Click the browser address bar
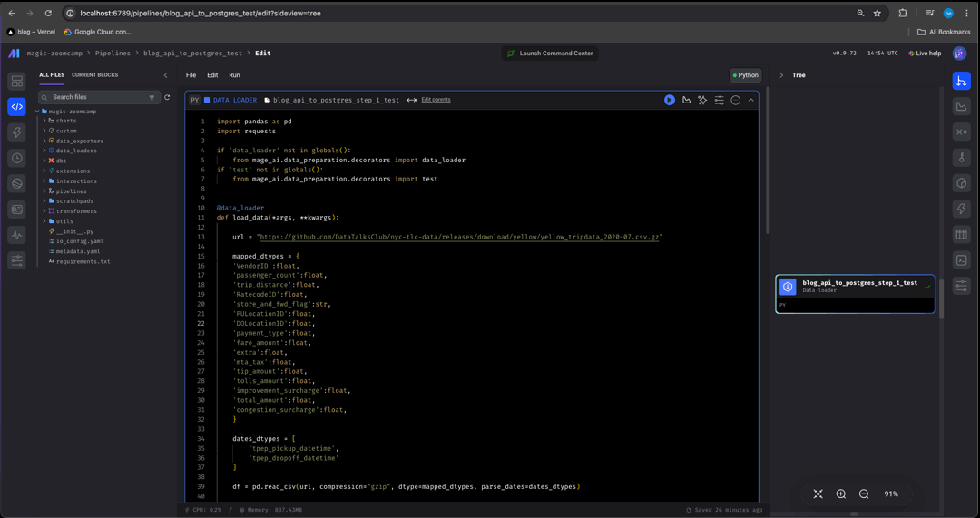 coord(463,13)
